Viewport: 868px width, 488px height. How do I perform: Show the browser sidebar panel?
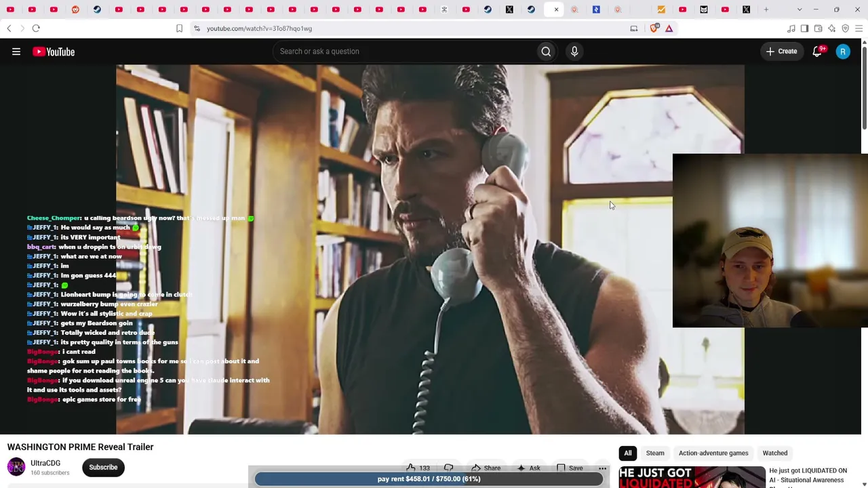(x=805, y=28)
